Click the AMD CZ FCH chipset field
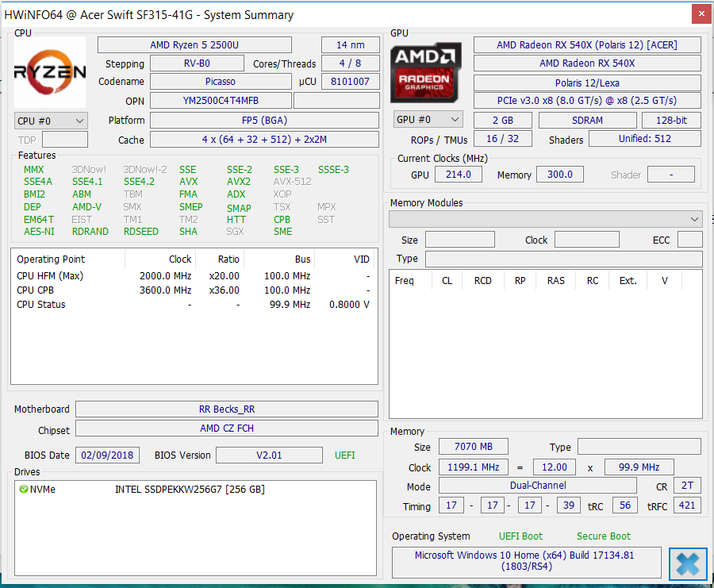Screen dimensions: 714x588 click(227, 429)
